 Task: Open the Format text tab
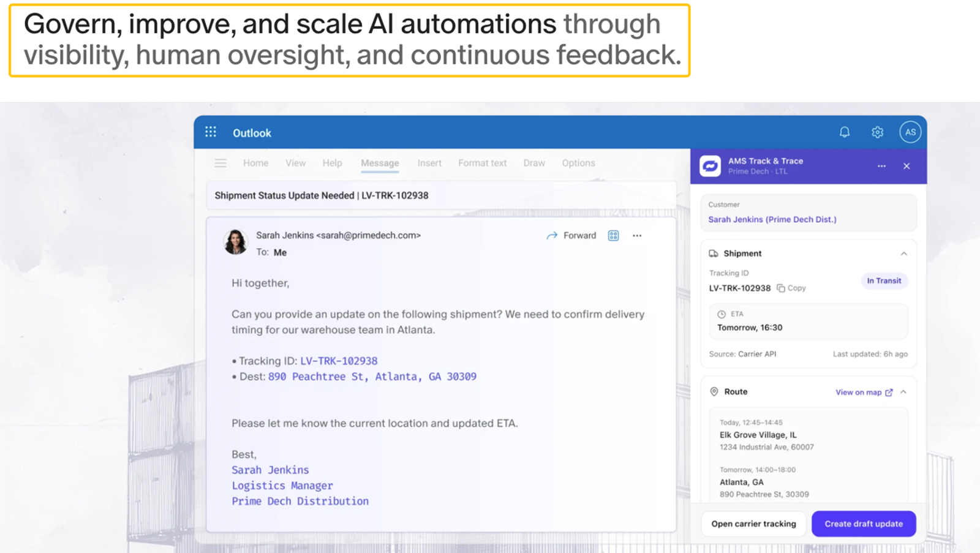pyautogui.click(x=482, y=163)
